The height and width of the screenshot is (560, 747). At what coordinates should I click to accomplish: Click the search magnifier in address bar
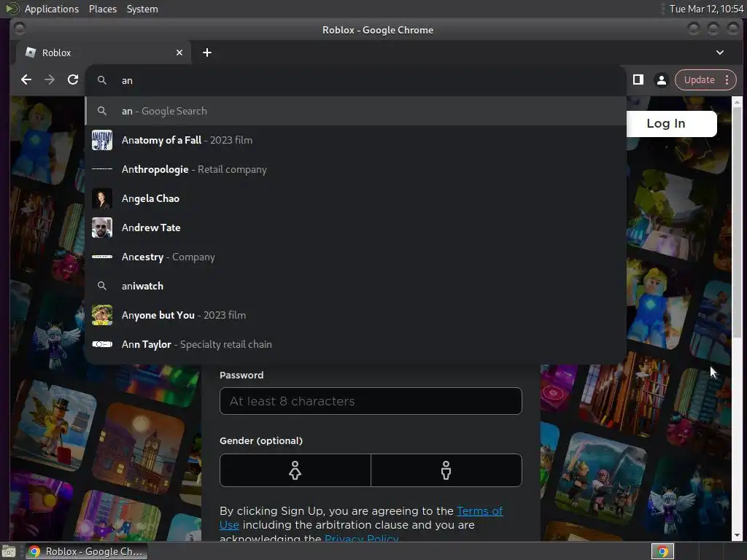pyautogui.click(x=102, y=80)
